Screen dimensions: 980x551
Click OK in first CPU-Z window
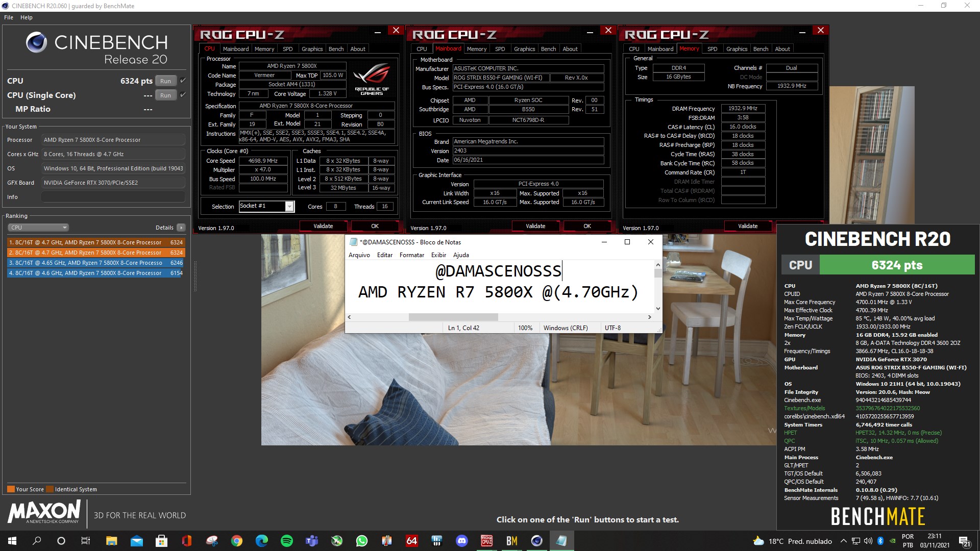pyautogui.click(x=375, y=226)
